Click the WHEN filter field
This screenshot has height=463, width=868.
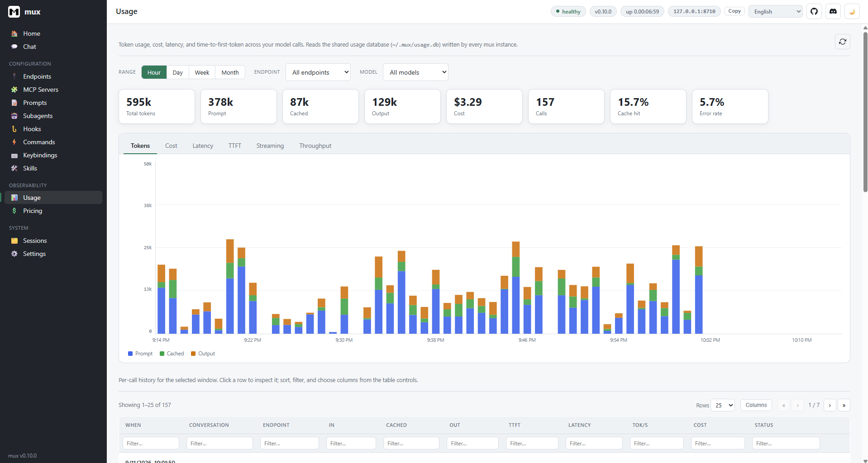151,443
